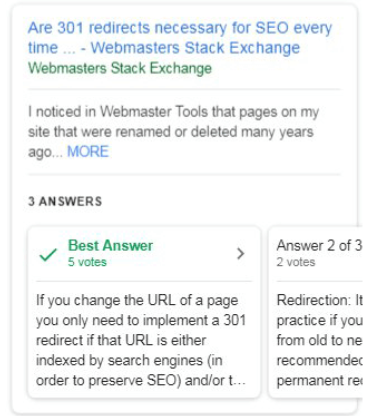
Task: Select the "Best Answer" heading text
Action: [x=110, y=246]
